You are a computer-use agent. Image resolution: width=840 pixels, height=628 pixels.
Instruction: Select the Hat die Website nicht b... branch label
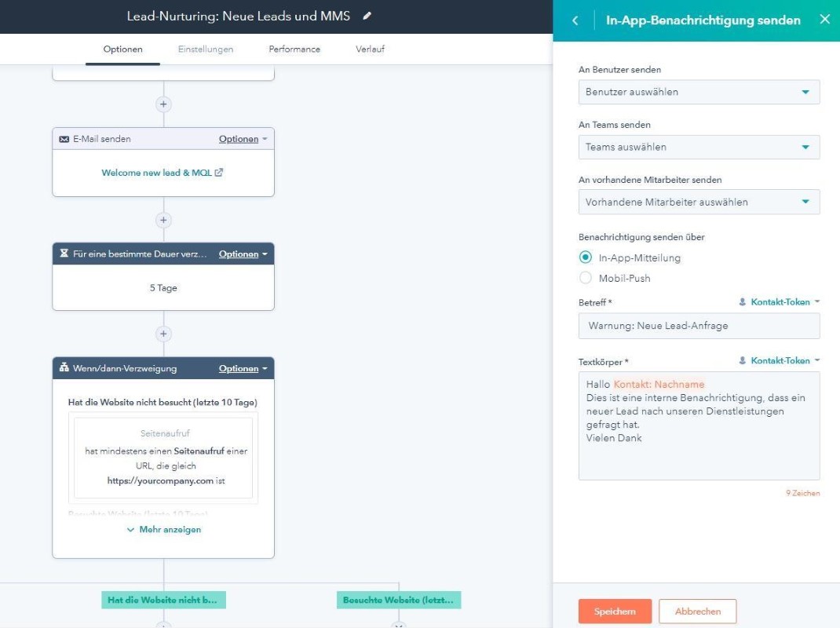[163, 600]
